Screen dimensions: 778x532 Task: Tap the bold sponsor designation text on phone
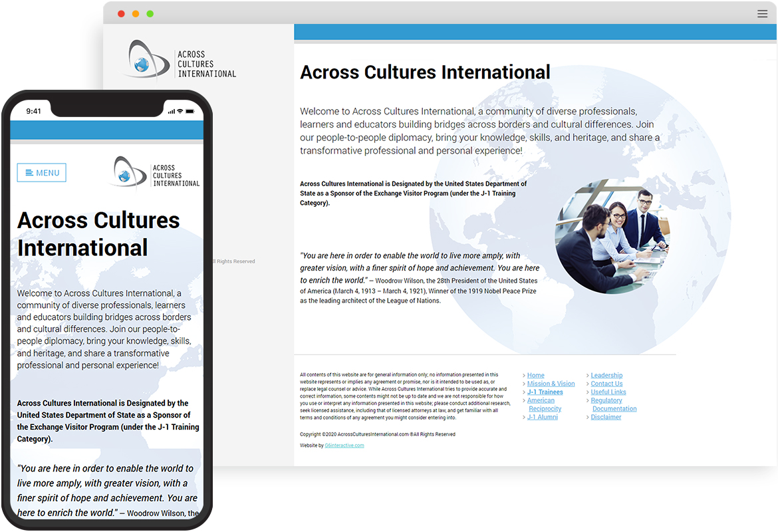(x=108, y=421)
